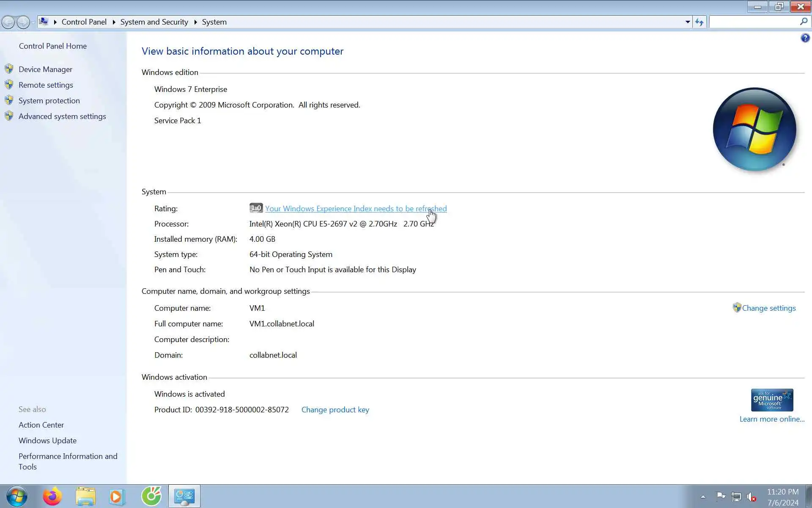Open Device Manager from the left sidebar
The height and width of the screenshot is (508, 812).
[x=45, y=69]
